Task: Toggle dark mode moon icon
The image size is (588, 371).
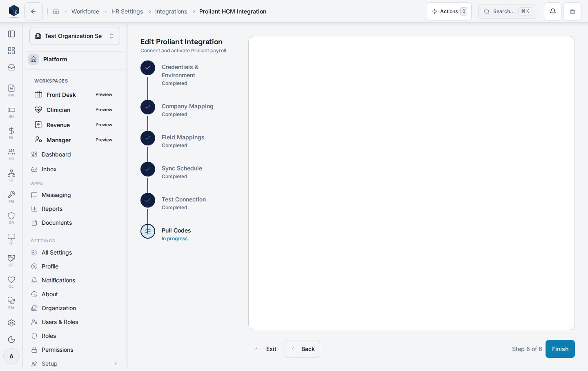Action: click(11, 340)
